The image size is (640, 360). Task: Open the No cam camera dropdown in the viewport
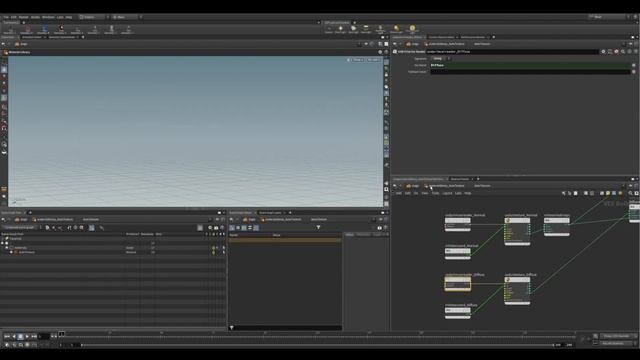click(x=373, y=60)
